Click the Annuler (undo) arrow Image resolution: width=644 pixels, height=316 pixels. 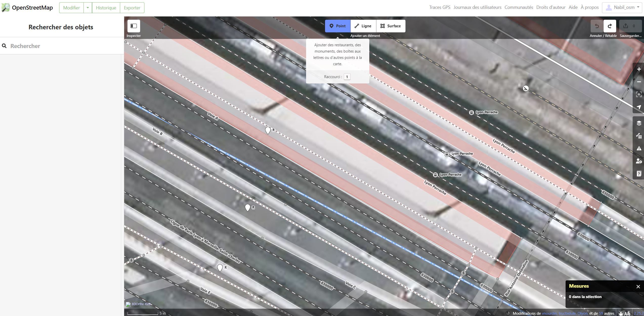597,26
